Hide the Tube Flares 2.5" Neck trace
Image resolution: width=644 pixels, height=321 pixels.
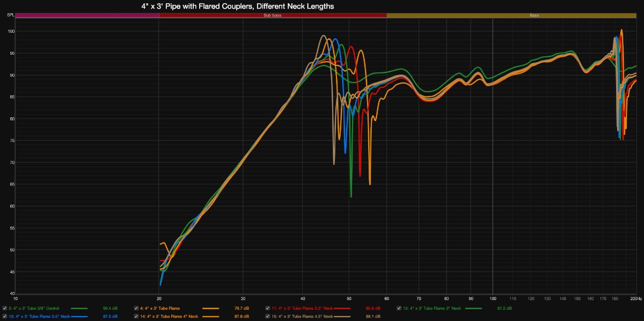click(x=268, y=308)
